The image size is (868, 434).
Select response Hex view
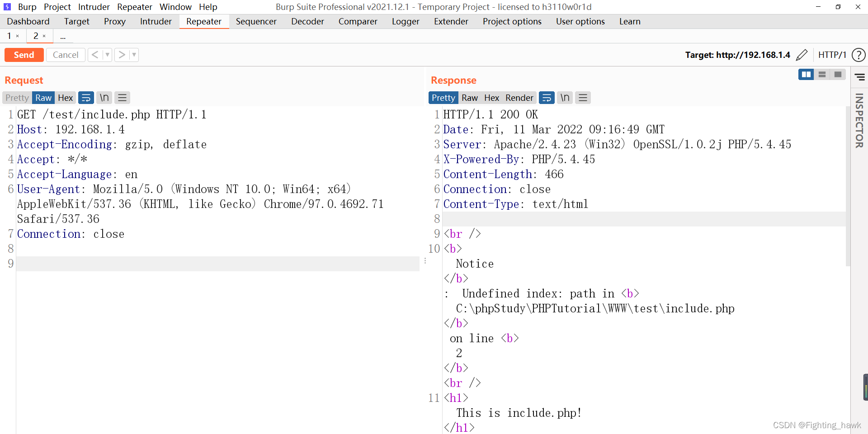(x=492, y=98)
